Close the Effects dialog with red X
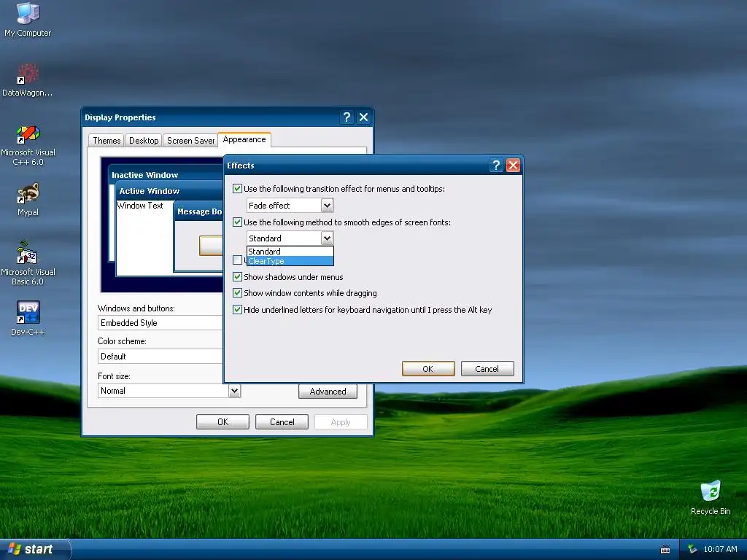This screenshot has height=560, width=747. click(513, 166)
